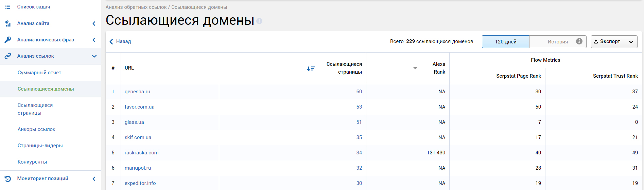644x190 pixels.
Task: Expand the Анализ ключевых фраз chevron
Action: [94, 40]
